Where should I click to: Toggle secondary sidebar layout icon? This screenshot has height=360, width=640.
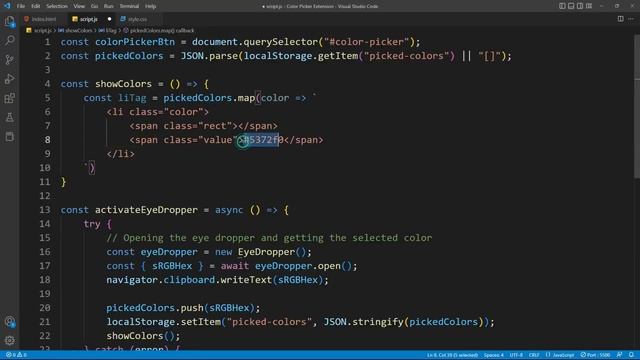pyautogui.click(x=580, y=6)
